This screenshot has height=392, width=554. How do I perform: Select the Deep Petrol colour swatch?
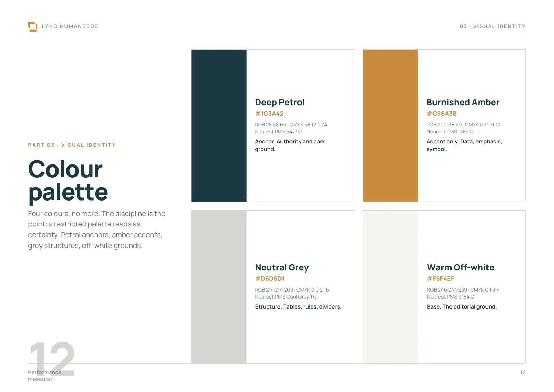(219, 125)
